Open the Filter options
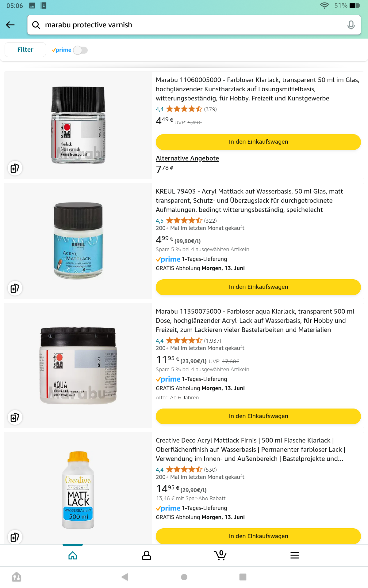Image resolution: width=368 pixels, height=588 pixels. point(25,50)
